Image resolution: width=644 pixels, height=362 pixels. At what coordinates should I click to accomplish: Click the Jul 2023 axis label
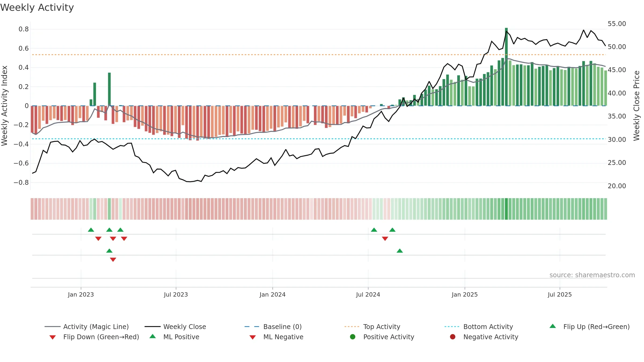click(x=176, y=294)
